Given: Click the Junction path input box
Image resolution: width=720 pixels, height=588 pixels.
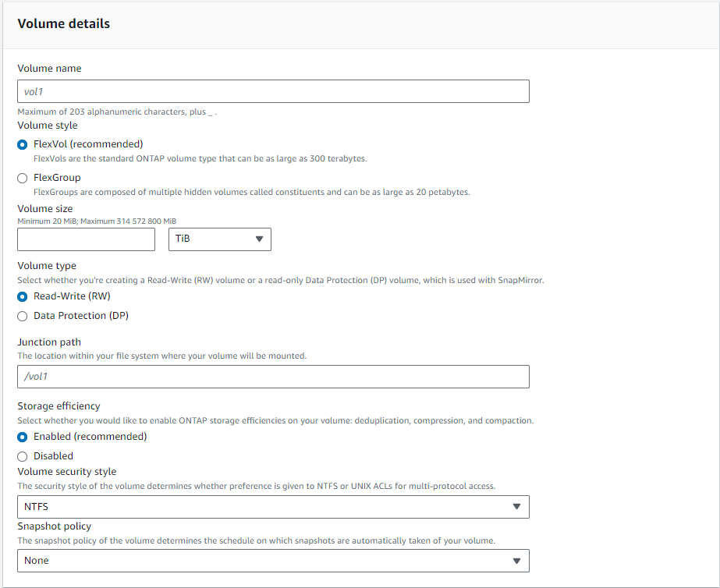Looking at the screenshot, I should tap(273, 377).
